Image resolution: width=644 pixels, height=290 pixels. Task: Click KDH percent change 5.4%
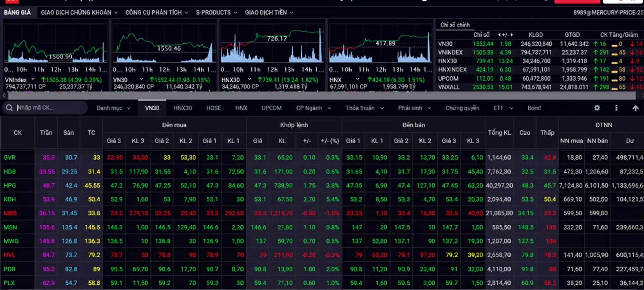click(332, 199)
